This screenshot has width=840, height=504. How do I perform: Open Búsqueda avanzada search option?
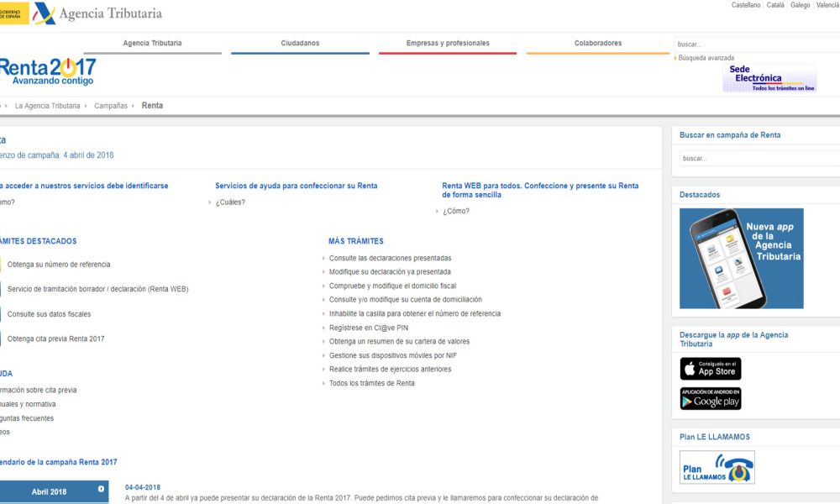click(x=708, y=58)
